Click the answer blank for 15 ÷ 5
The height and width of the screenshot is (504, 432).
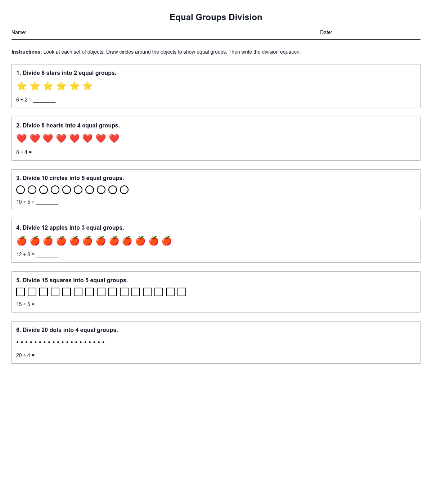pyautogui.click(x=47, y=304)
